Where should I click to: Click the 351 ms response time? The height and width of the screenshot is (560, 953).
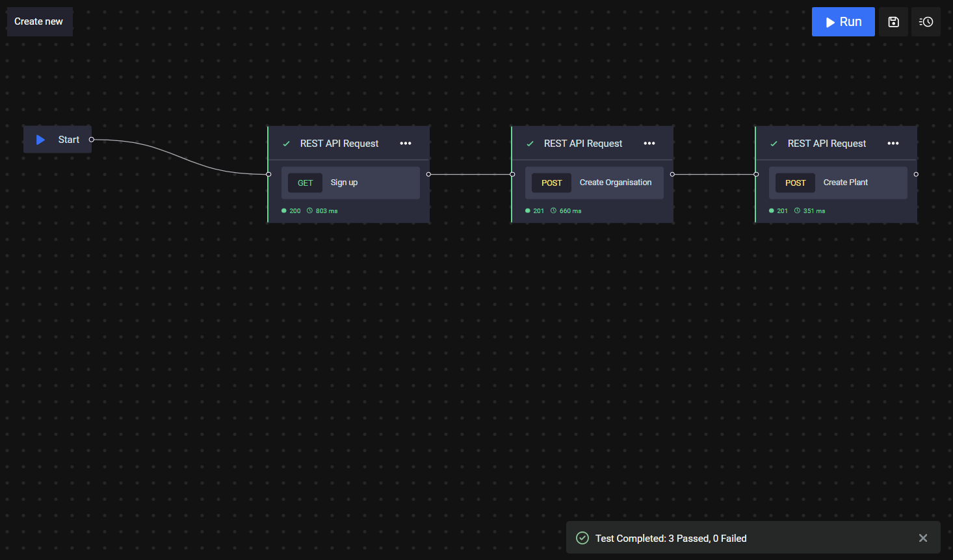pos(814,211)
